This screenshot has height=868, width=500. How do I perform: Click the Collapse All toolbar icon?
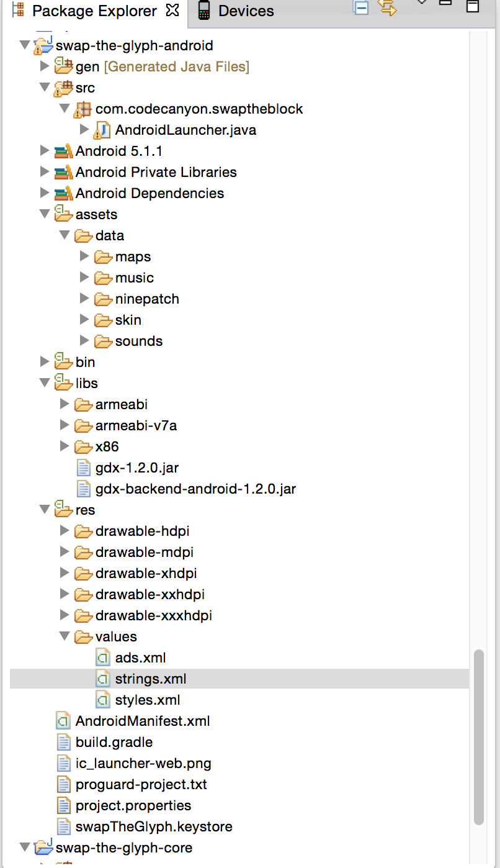(360, 7)
